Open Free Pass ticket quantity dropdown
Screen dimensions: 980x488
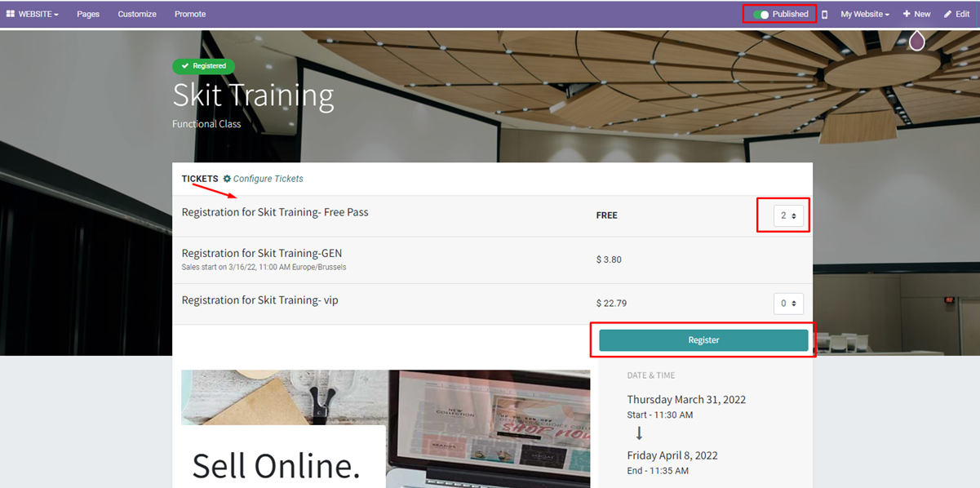[x=787, y=215]
